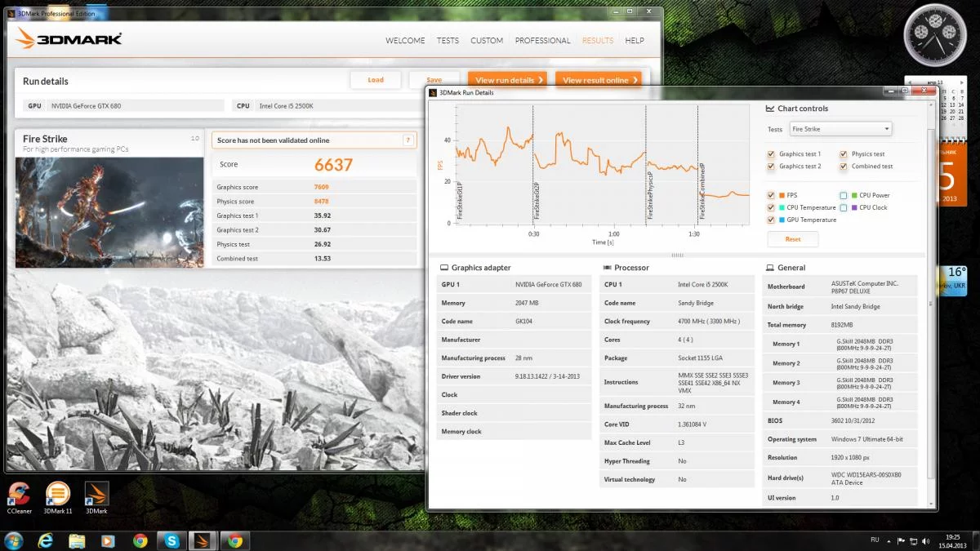The height and width of the screenshot is (551, 980).
Task: Click the help question mark beside validation message
Action: (408, 140)
